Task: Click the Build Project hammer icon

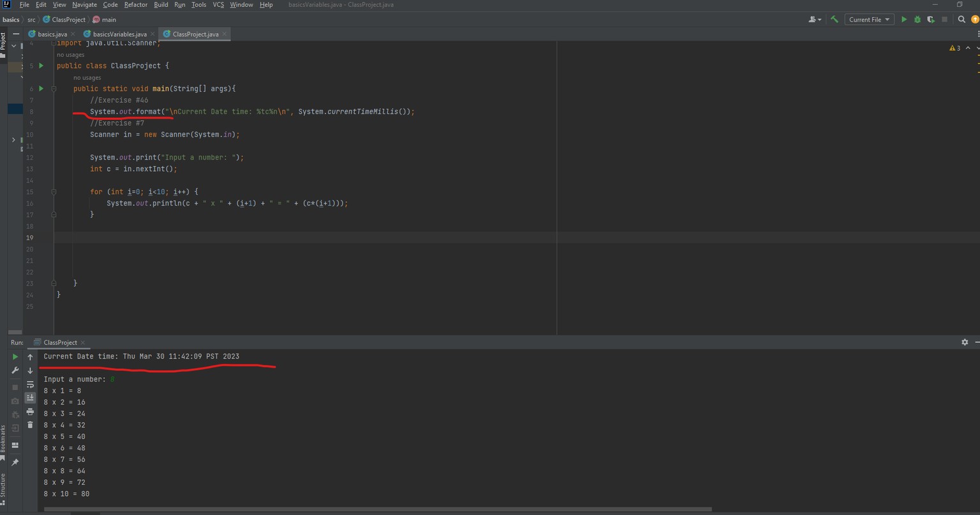Action: (x=834, y=20)
